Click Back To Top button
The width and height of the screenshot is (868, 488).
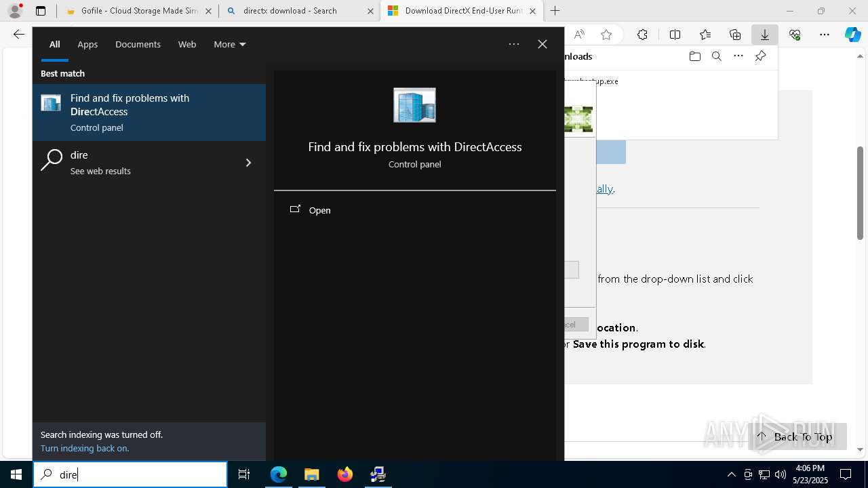(797, 436)
